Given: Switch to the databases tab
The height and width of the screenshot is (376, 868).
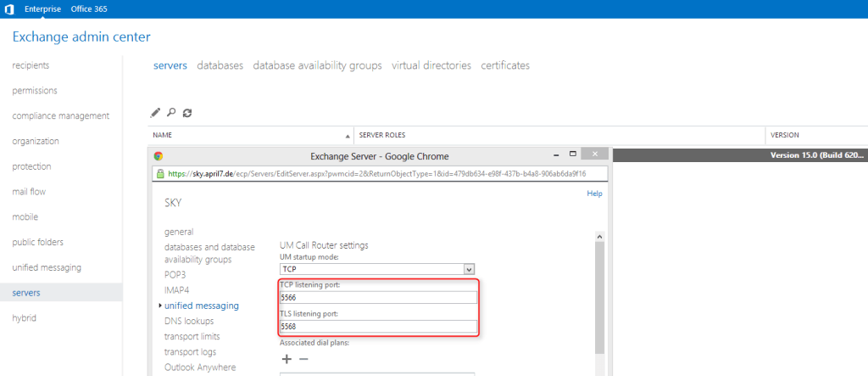Looking at the screenshot, I should [x=220, y=65].
